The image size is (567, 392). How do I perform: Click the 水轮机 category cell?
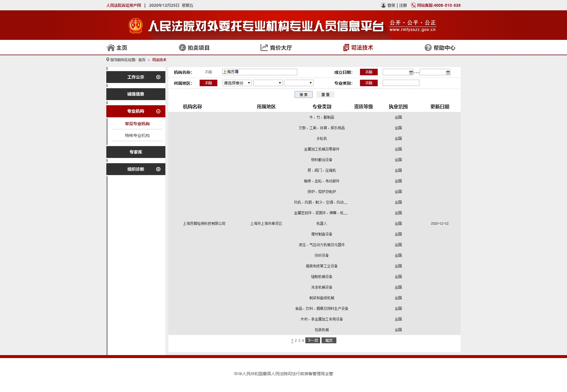click(322, 138)
